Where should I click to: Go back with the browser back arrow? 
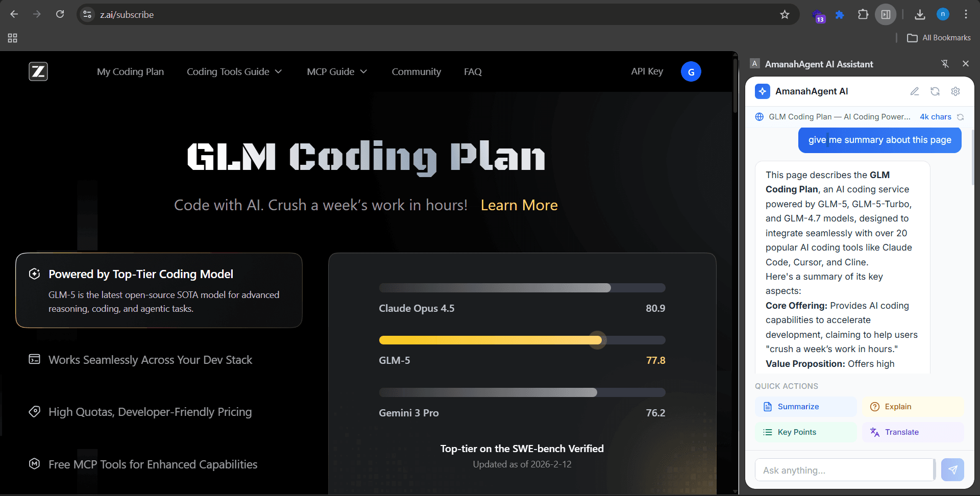coord(14,14)
